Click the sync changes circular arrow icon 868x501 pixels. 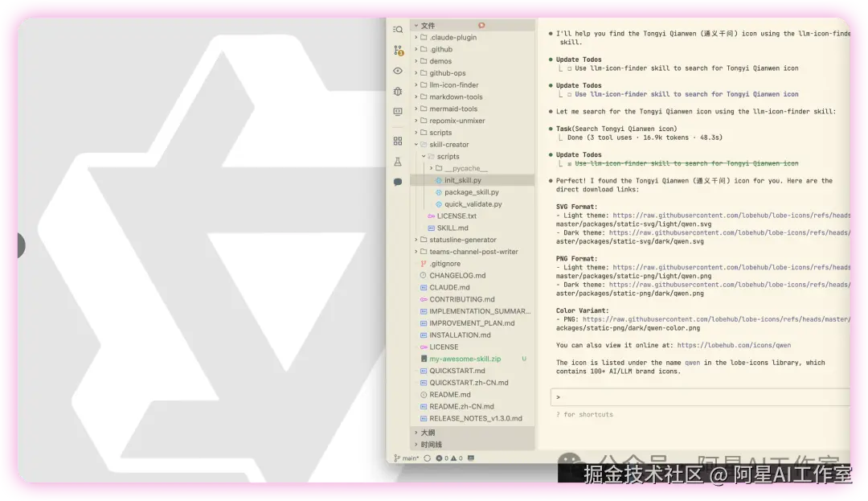tap(427, 458)
